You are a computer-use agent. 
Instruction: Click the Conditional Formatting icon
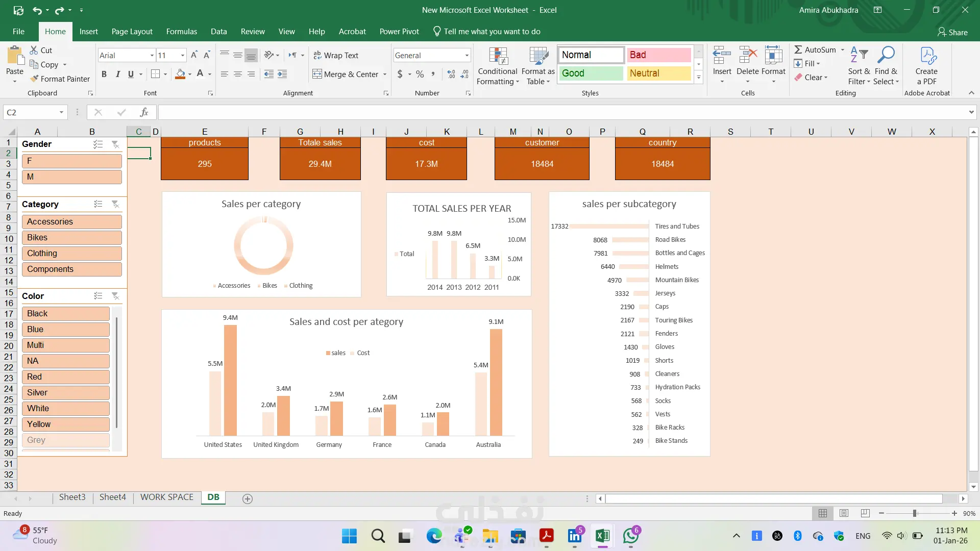click(x=498, y=57)
